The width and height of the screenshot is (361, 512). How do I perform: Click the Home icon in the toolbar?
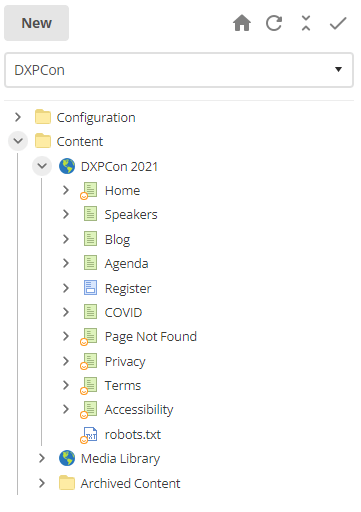pyautogui.click(x=242, y=23)
